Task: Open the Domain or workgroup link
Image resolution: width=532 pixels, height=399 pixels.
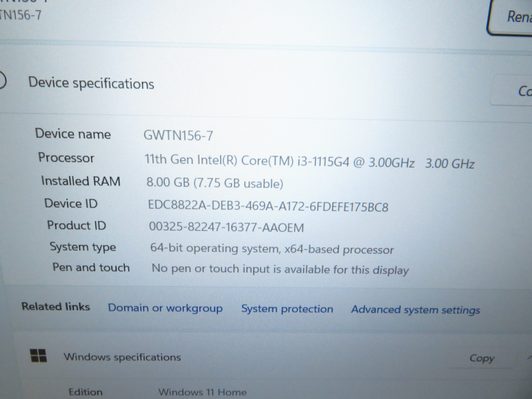Action: pos(165,308)
